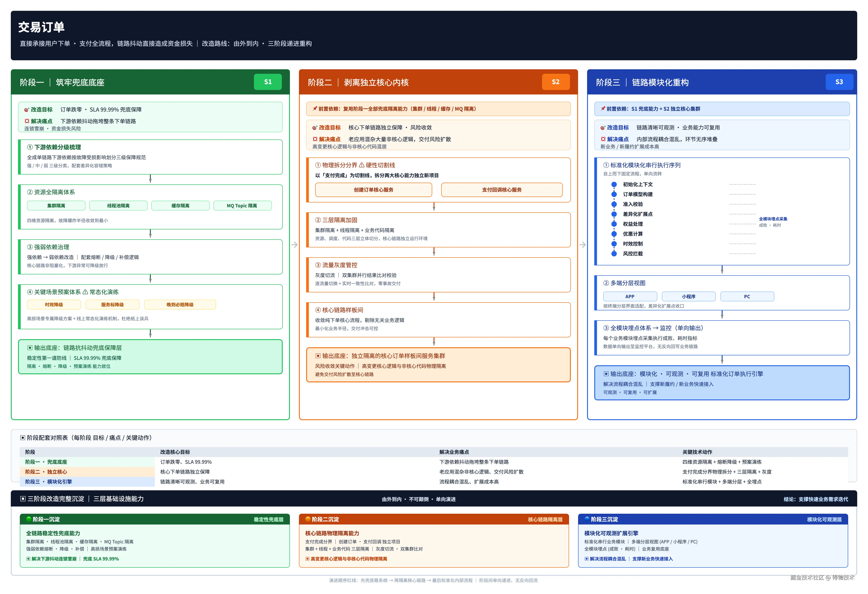868x594 pixels.
Task: Click the table row cell 阶段二 · 独立核心
Action: [87, 472]
